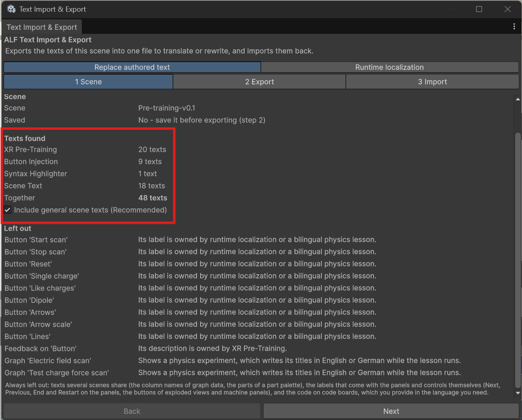522x420 pixels.
Task: Click the disabled Back button
Action: click(x=132, y=411)
